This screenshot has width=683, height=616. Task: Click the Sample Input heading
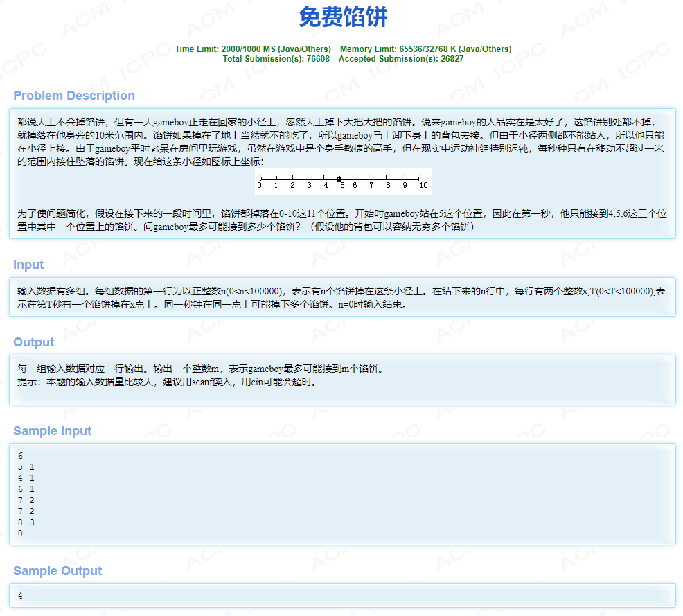[52, 431]
